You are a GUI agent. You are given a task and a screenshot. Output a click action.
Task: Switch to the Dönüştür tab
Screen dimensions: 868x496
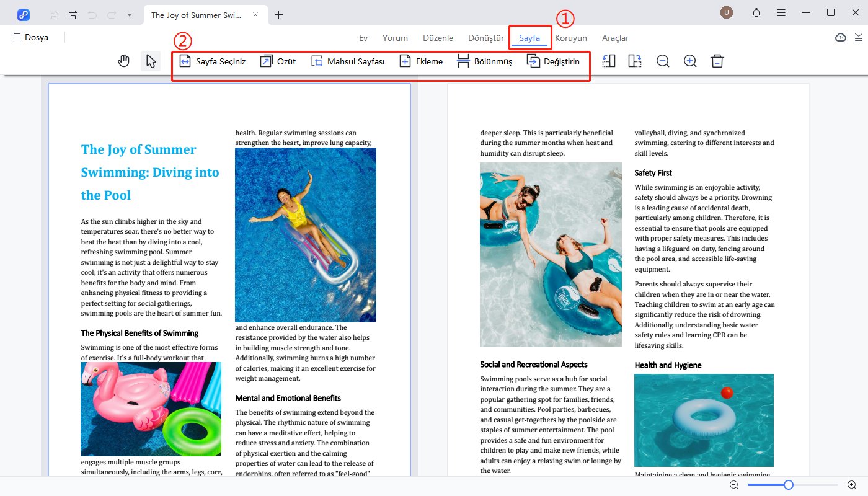pos(485,38)
